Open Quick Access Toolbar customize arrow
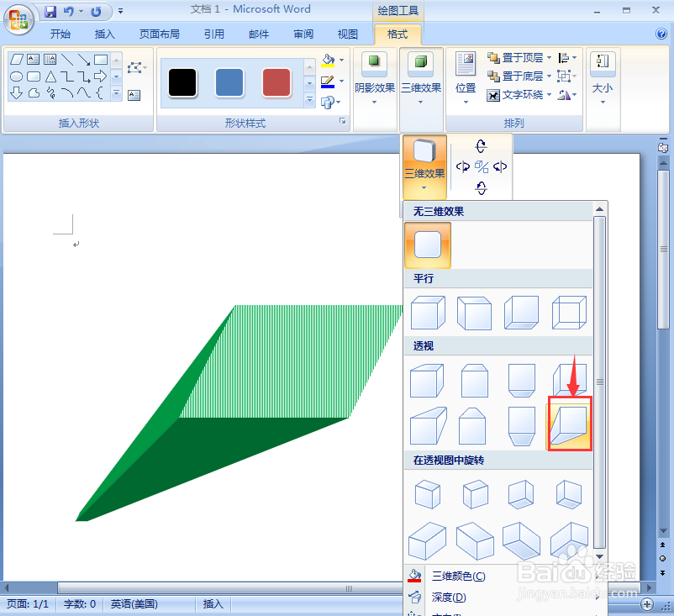 [121, 11]
